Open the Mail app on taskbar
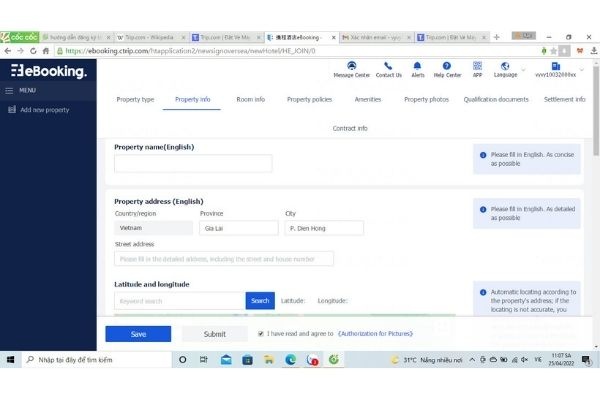The height and width of the screenshot is (400, 600). pos(226,360)
